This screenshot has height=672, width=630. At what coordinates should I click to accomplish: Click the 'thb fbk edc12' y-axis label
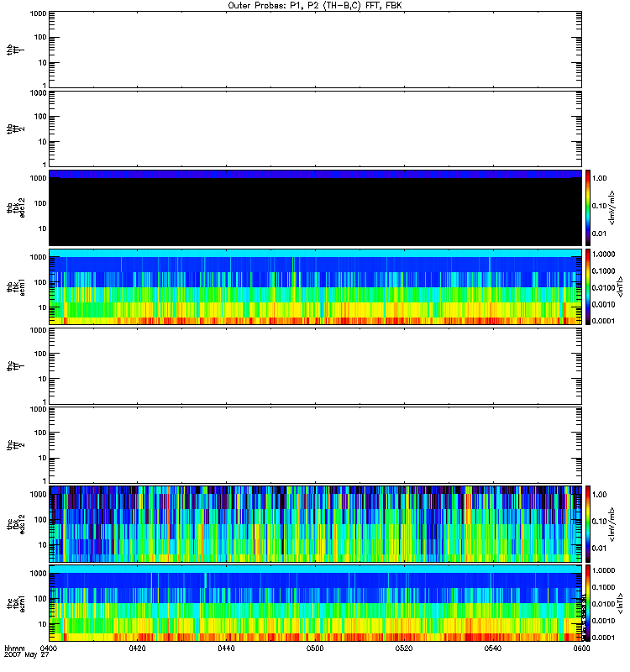16,207
